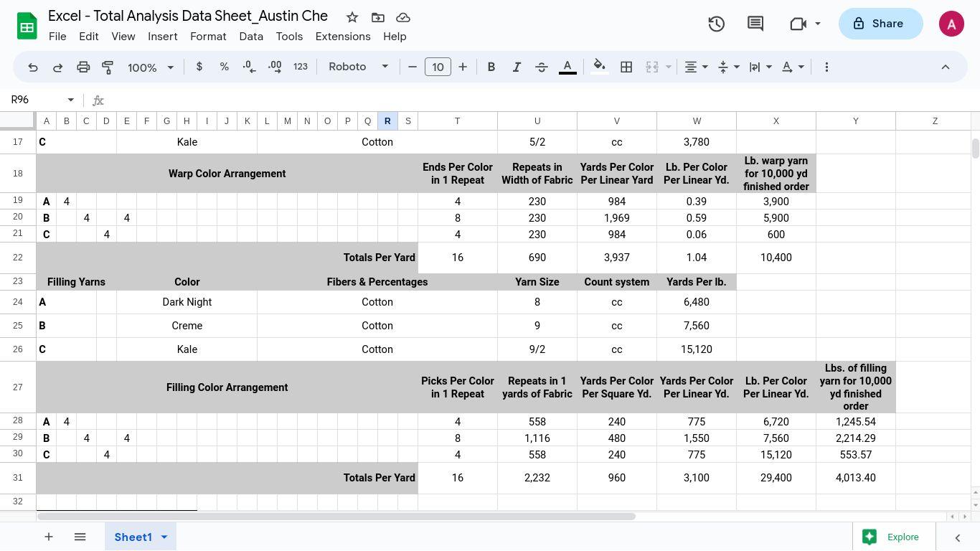Undo the last action
980x551 pixels.
(x=33, y=67)
